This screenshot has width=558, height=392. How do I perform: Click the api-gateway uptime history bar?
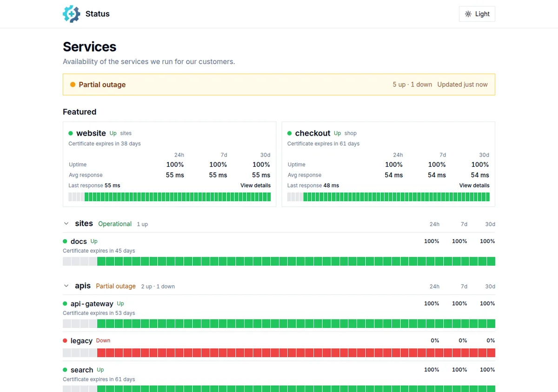point(279,323)
